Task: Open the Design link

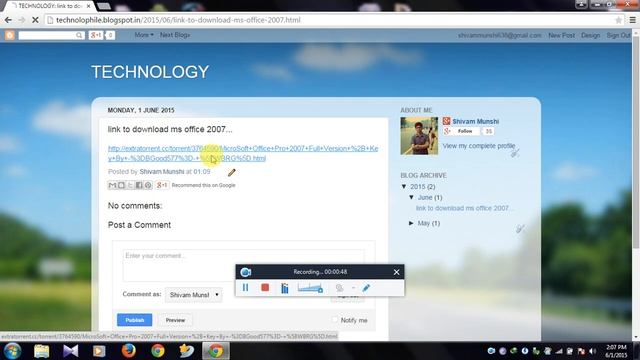Action: pyautogui.click(x=591, y=36)
